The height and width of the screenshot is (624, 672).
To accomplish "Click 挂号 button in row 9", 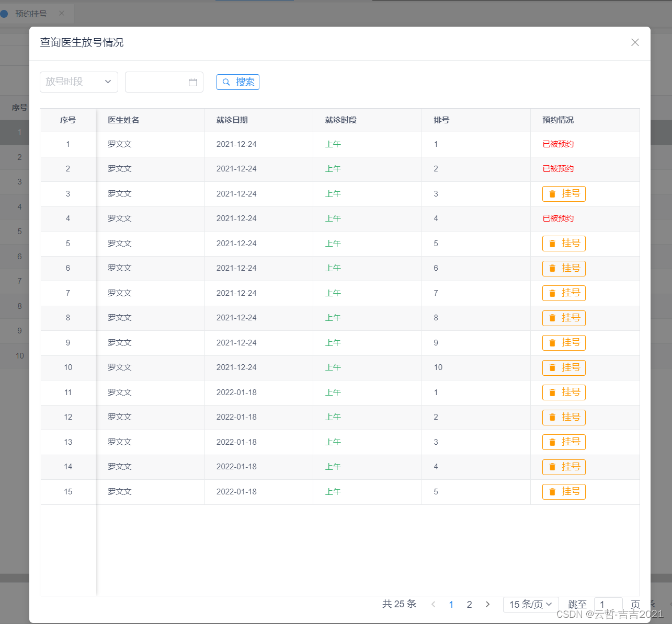I will pos(564,343).
